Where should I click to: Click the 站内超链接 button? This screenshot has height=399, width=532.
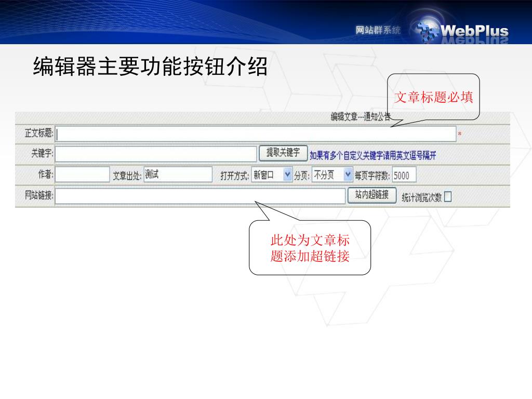pyautogui.click(x=372, y=195)
